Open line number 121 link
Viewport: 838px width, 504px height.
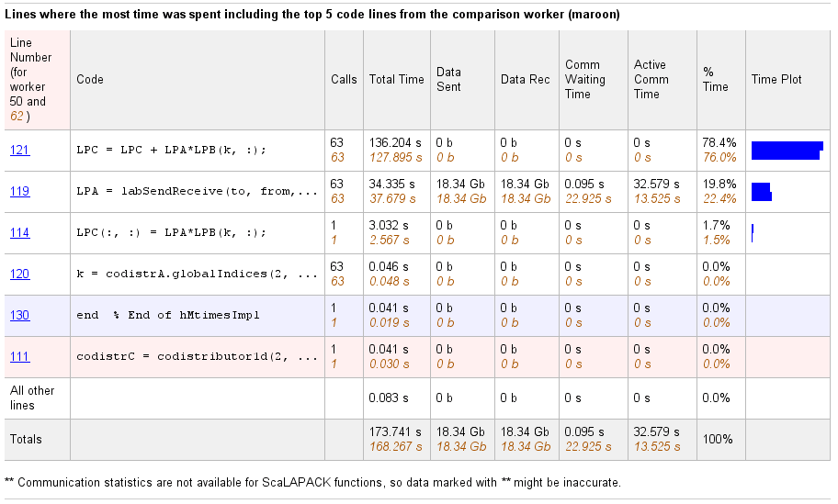[20, 150]
